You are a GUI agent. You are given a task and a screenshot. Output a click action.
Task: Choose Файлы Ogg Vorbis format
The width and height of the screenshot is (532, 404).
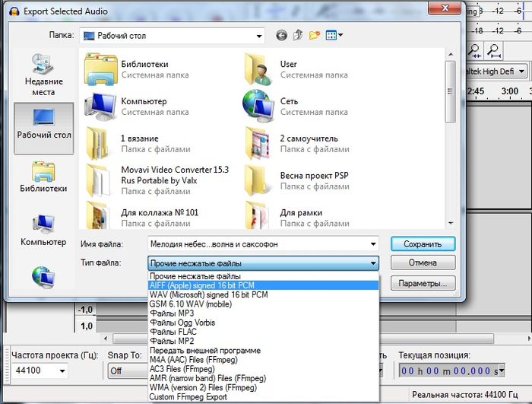coord(263,323)
